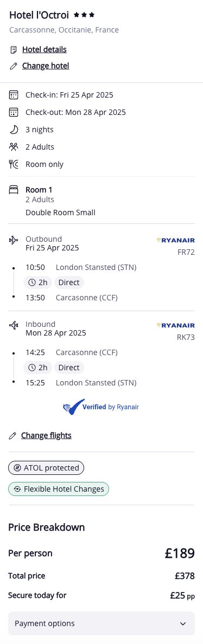Click the Room only cutlery icon
Screen dimensions: 203x644
coord(14,164)
